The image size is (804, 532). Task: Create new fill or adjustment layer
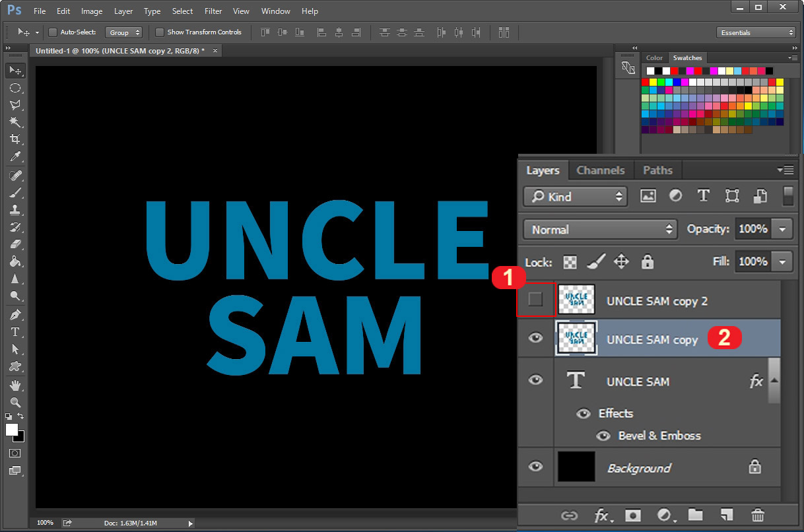[665, 515]
